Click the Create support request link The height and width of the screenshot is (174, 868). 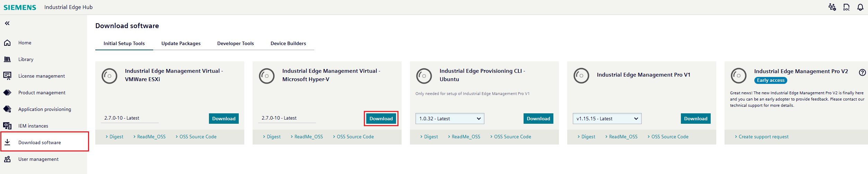coord(763,137)
